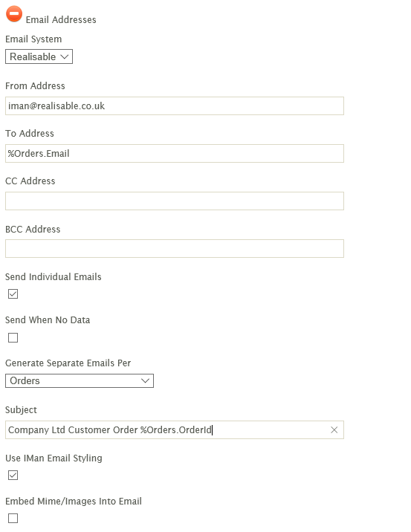Enable the Send When No Data checkbox
This screenshot has width=411, height=532.
(x=13, y=337)
